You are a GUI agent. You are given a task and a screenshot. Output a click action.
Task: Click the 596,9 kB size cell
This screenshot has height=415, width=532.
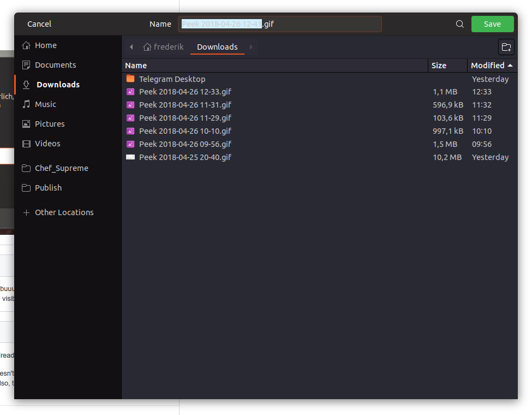pyautogui.click(x=448, y=105)
